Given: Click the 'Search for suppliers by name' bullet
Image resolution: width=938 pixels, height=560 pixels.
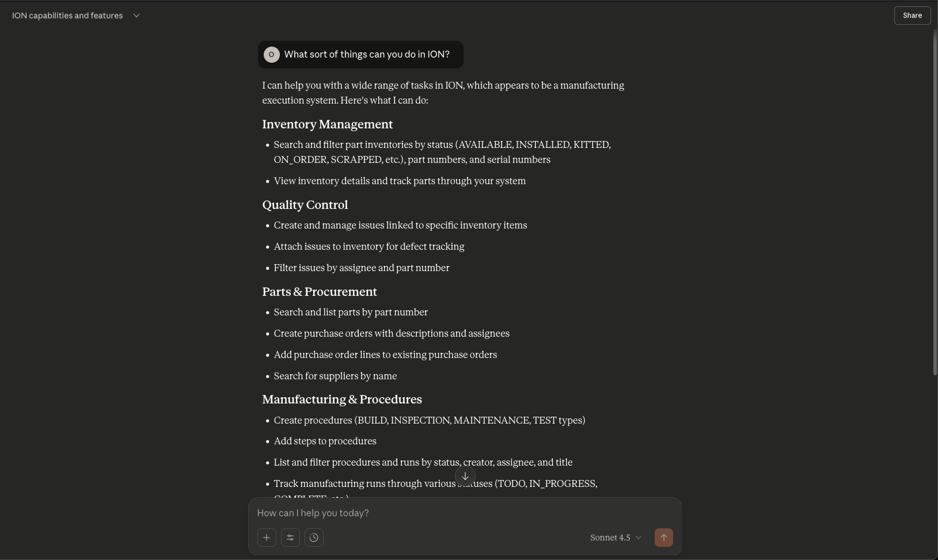Looking at the screenshot, I should tap(335, 376).
